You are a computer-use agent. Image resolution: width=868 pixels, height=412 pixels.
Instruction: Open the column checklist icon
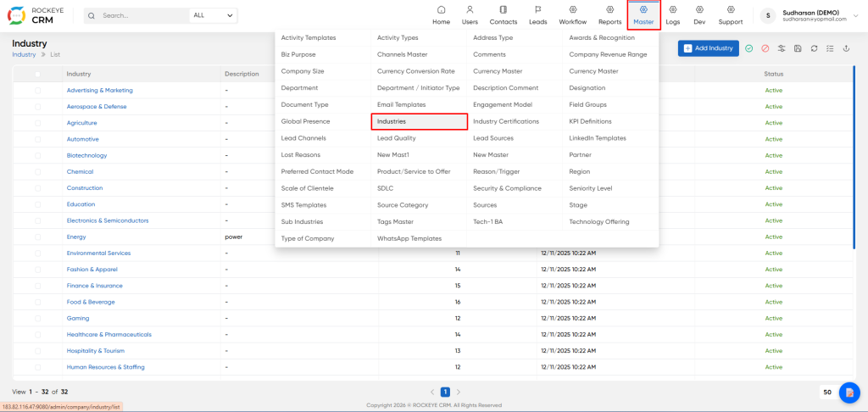pyautogui.click(x=830, y=48)
